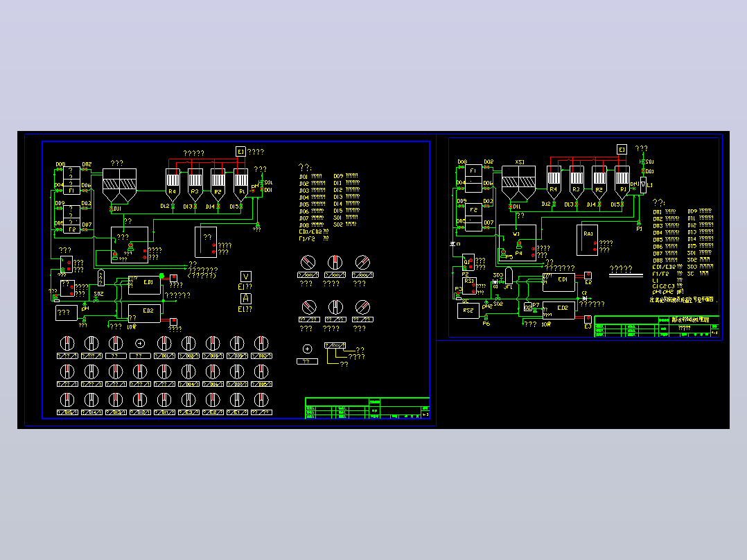Select the ?/xxx/? callout label box
747x560 pixels.
click(335, 346)
